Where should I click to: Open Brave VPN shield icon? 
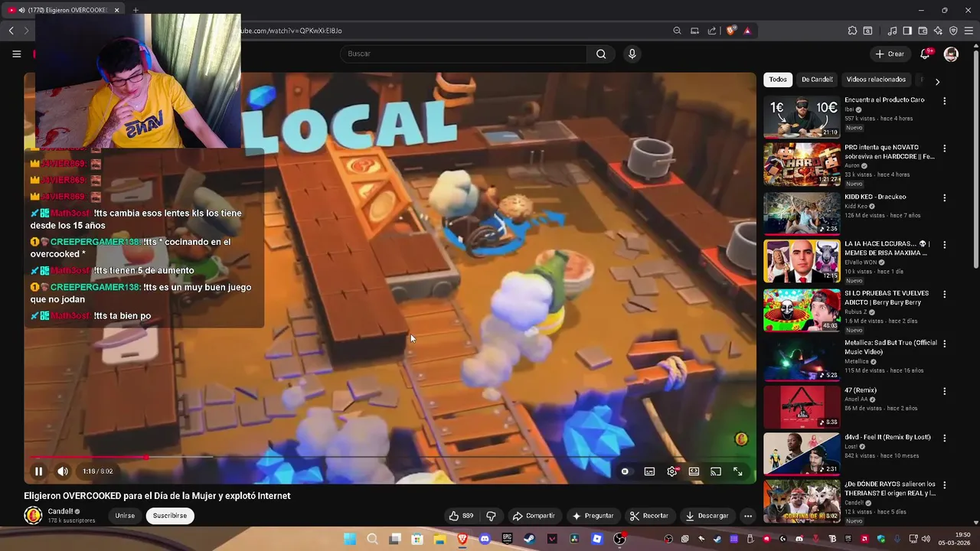[x=953, y=31]
